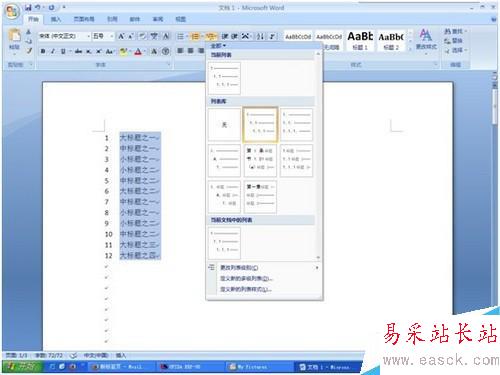The image size is (500, 375).
Task: Switch to the Insert ribbon tab
Action: pyautogui.click(x=56, y=19)
